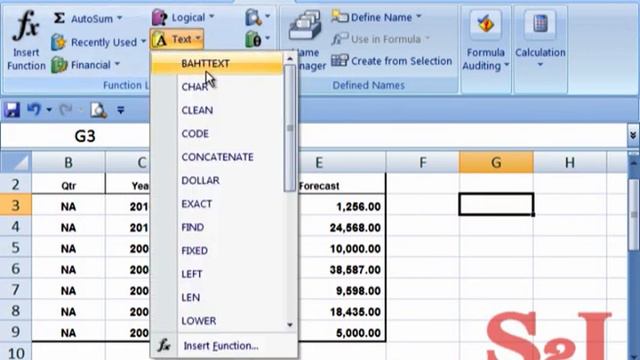Click the Text functions icon
The image size is (640, 360).
tap(160, 40)
